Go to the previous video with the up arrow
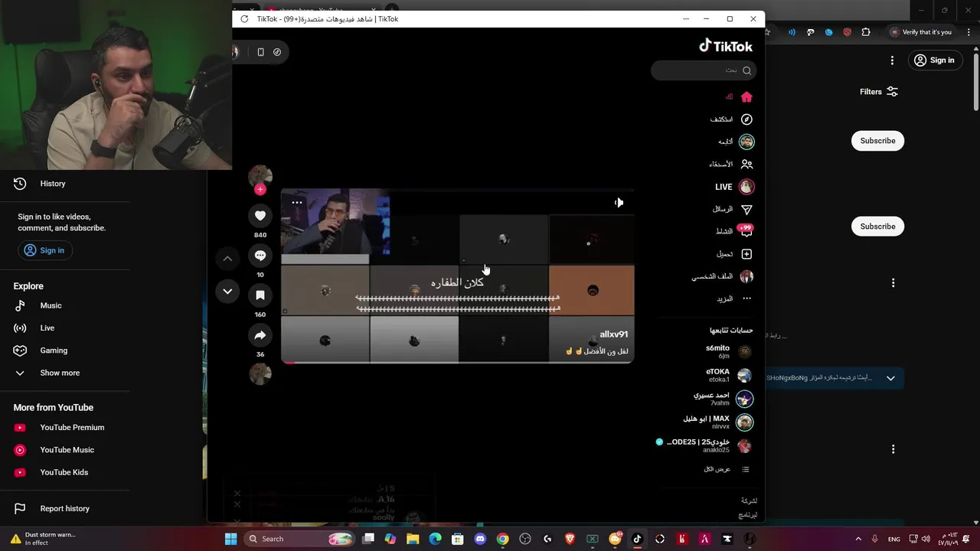The width and height of the screenshot is (980, 551). [227, 259]
